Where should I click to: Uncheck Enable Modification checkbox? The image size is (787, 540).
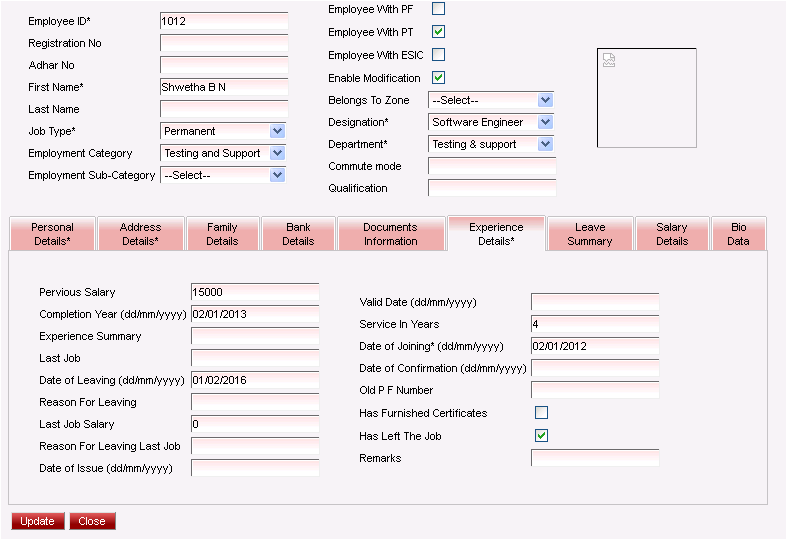click(438, 77)
